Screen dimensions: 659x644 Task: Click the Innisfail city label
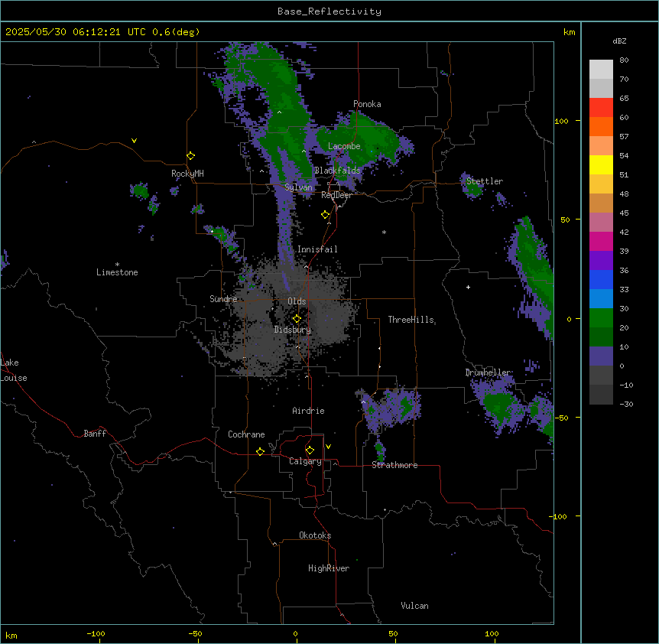coord(317,249)
